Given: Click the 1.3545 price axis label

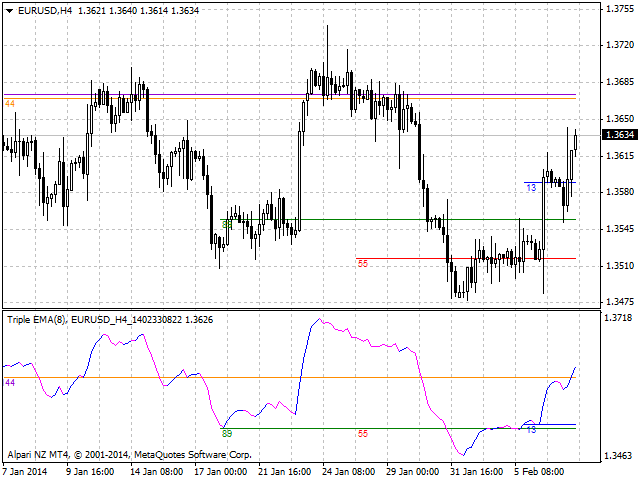Looking at the screenshot, I should tap(620, 229).
